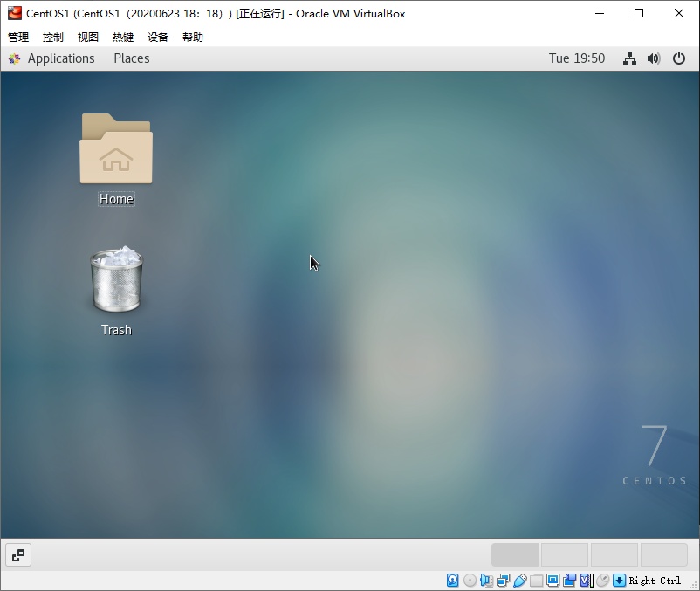Screen dimensions: 700x591
Task: Open the 设备 menu
Action: (158, 37)
